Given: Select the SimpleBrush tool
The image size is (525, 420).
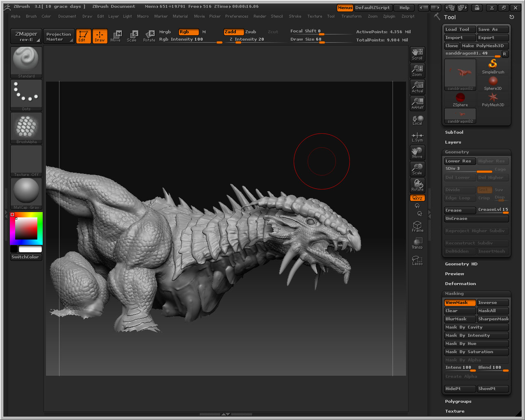Looking at the screenshot, I should pos(493,66).
